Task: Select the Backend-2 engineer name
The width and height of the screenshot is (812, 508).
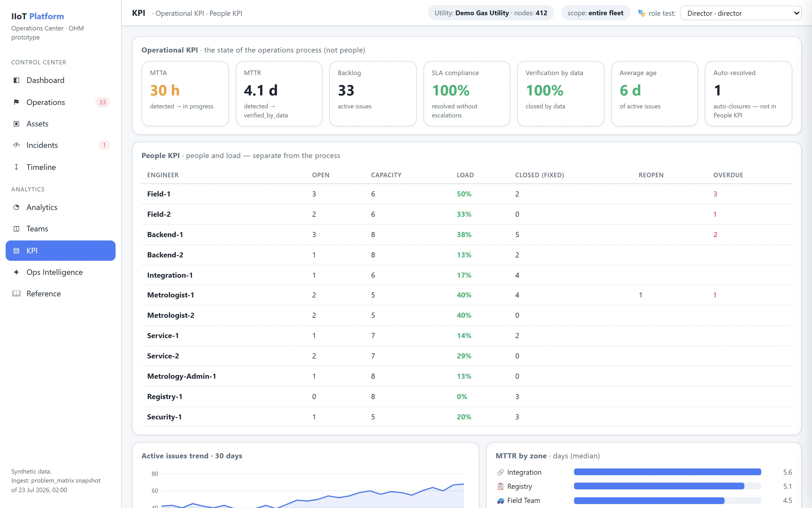Action: click(x=165, y=255)
